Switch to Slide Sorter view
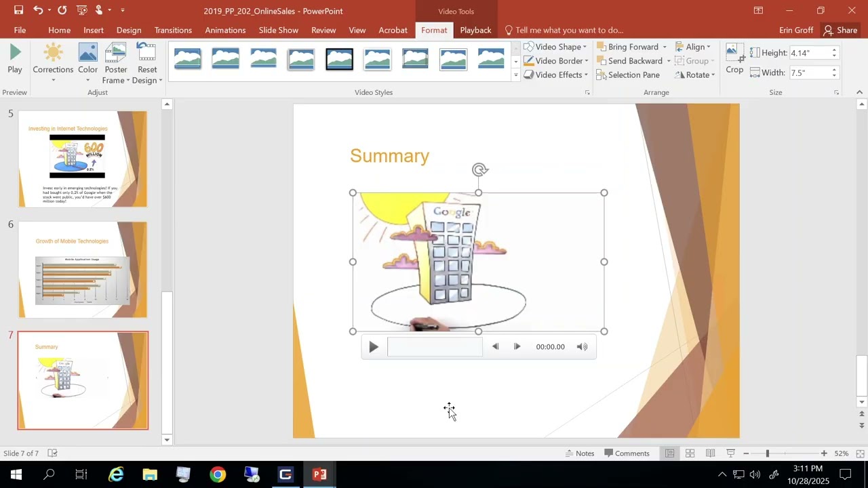This screenshot has width=868, height=488. tap(690, 453)
